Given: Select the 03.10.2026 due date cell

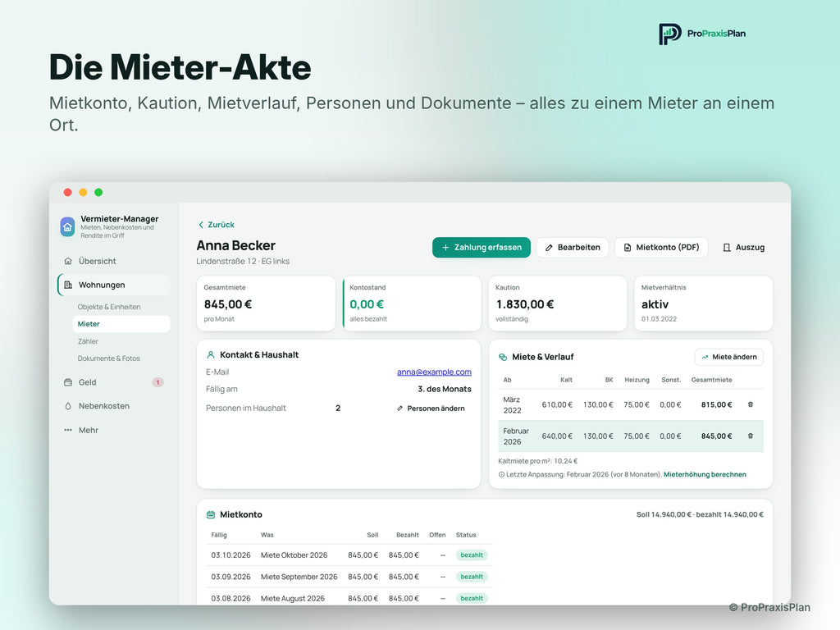Looking at the screenshot, I should point(231,555).
